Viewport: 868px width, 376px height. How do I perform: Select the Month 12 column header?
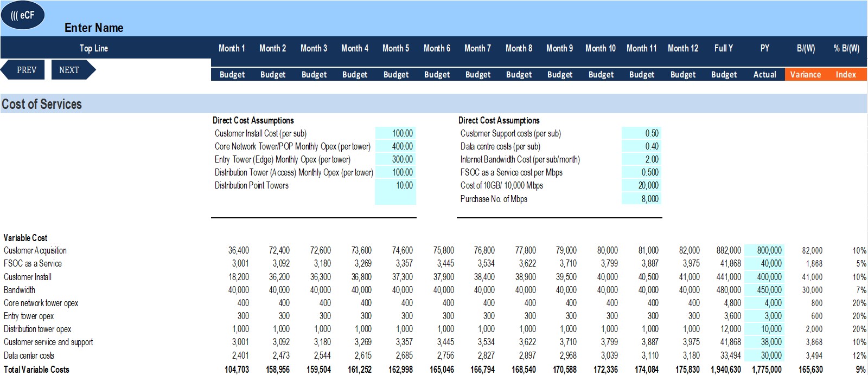pyautogui.click(x=683, y=48)
